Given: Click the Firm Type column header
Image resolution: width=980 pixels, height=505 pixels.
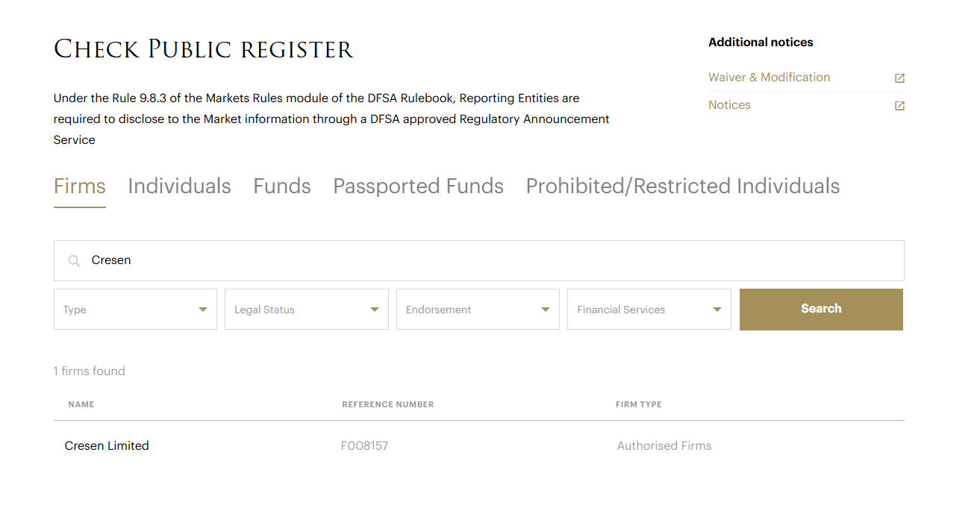Looking at the screenshot, I should point(638,404).
